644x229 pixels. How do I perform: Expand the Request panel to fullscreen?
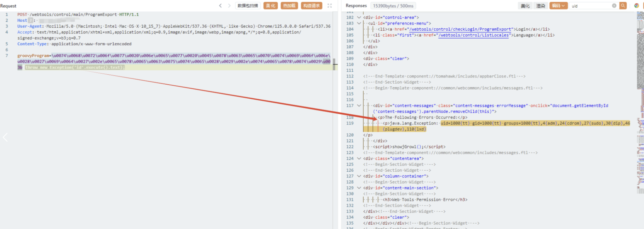pos(330,5)
